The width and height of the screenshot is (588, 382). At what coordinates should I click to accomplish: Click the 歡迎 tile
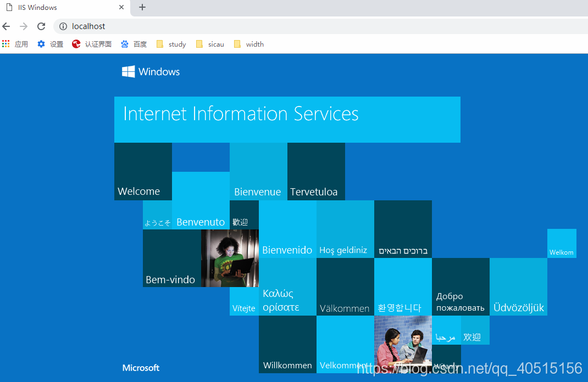point(244,215)
